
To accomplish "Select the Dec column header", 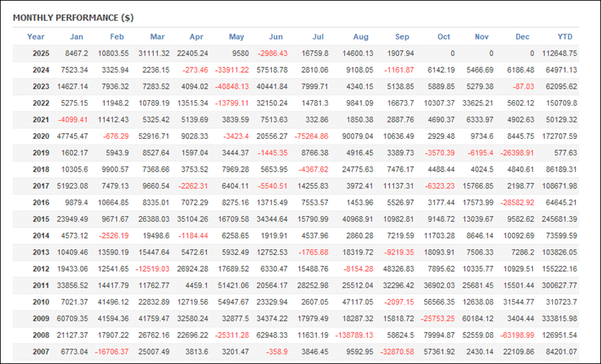I will pos(523,37).
